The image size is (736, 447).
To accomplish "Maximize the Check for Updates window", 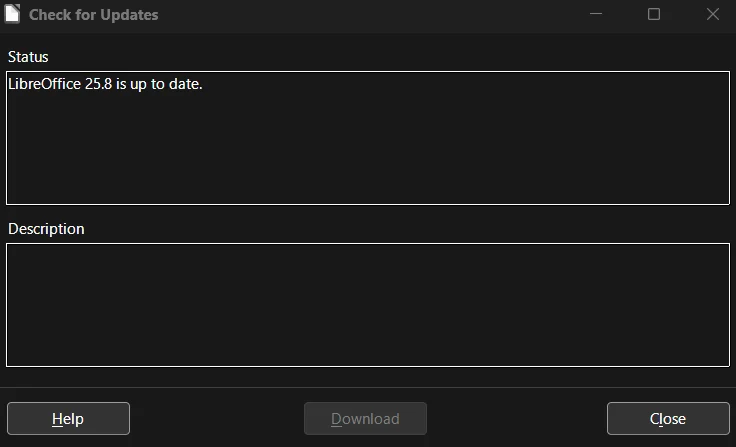I will point(654,14).
